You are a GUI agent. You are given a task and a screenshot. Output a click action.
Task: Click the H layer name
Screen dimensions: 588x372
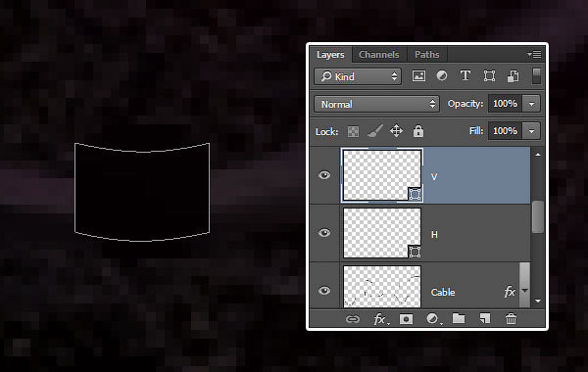pos(434,235)
